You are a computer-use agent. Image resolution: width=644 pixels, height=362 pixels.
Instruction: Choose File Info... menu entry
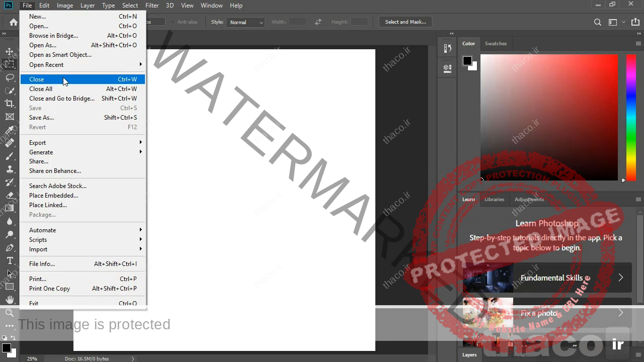[x=83, y=264]
